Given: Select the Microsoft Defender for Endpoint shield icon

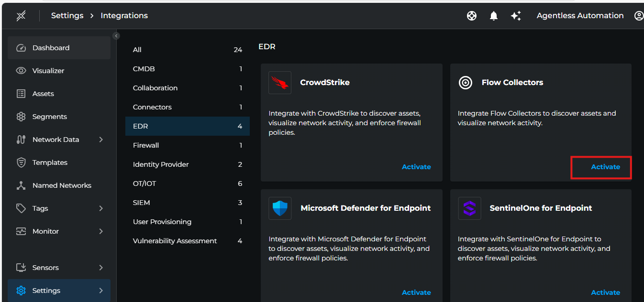Looking at the screenshot, I should click(x=280, y=208).
